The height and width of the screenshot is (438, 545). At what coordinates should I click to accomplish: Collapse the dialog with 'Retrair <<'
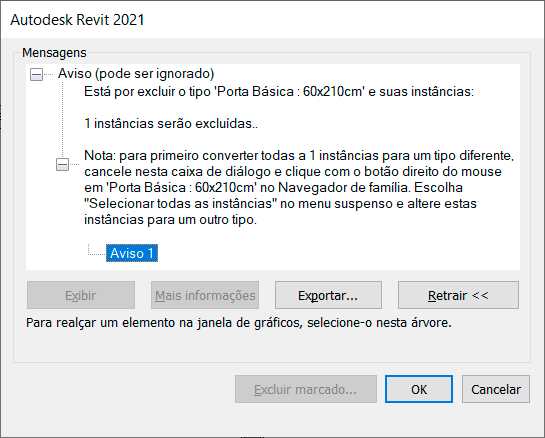(458, 295)
